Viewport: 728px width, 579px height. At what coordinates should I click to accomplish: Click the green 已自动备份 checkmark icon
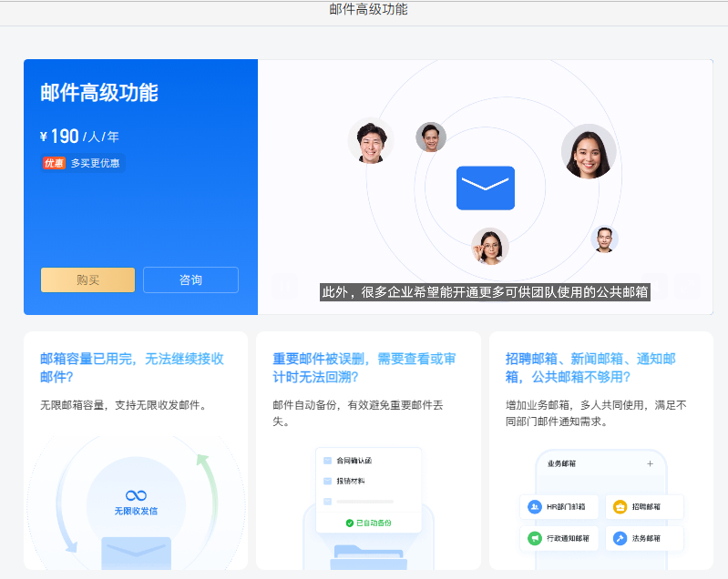point(350,523)
